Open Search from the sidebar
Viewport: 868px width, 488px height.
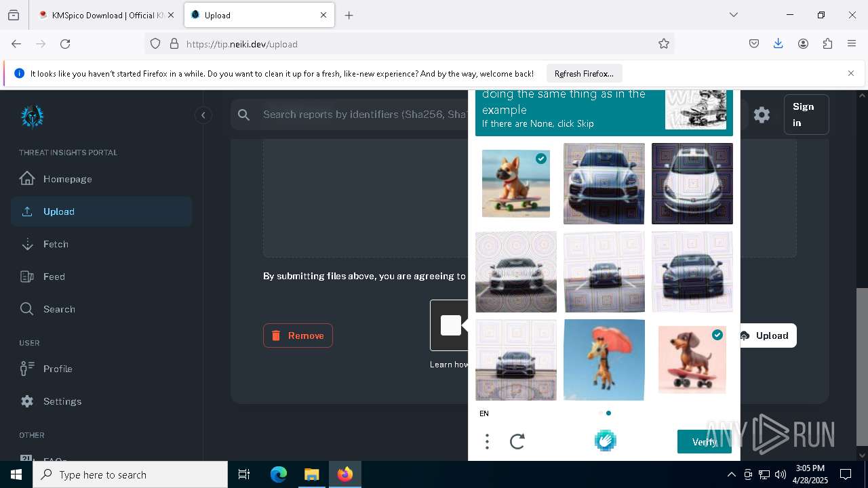[102, 309]
